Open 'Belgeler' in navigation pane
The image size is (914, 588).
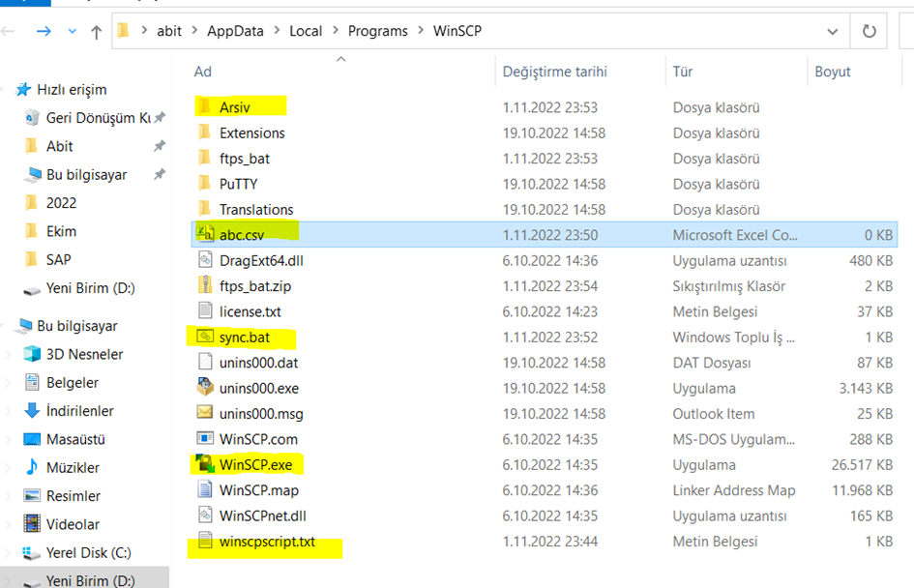click(x=73, y=383)
